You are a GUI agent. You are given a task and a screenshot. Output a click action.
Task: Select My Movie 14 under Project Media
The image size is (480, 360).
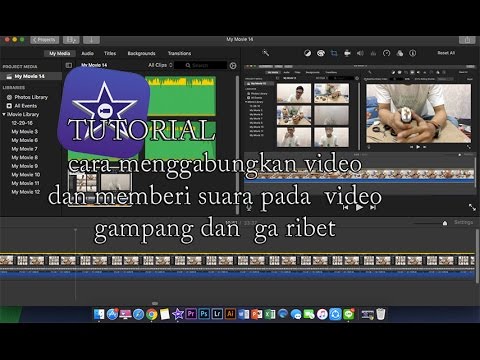(x=31, y=76)
